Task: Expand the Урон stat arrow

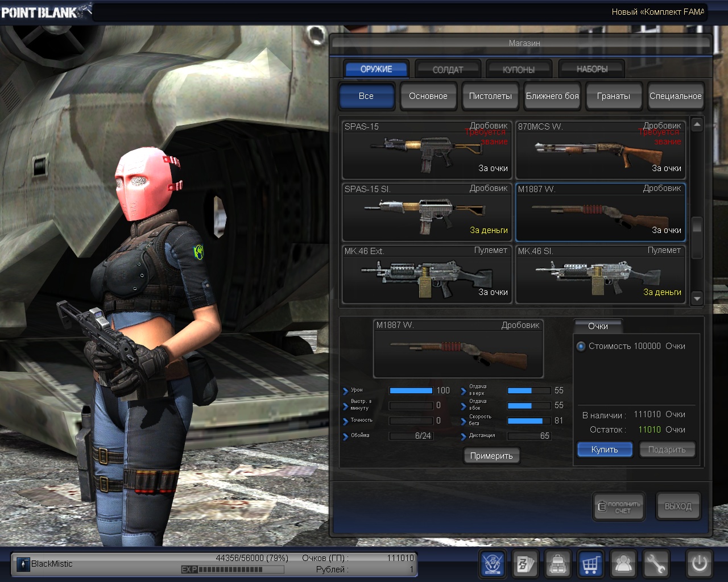Action: [345, 391]
